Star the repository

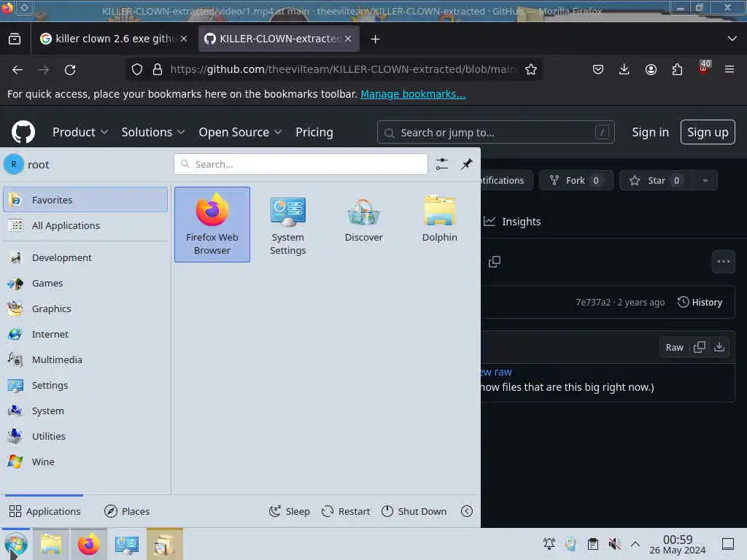(657, 181)
